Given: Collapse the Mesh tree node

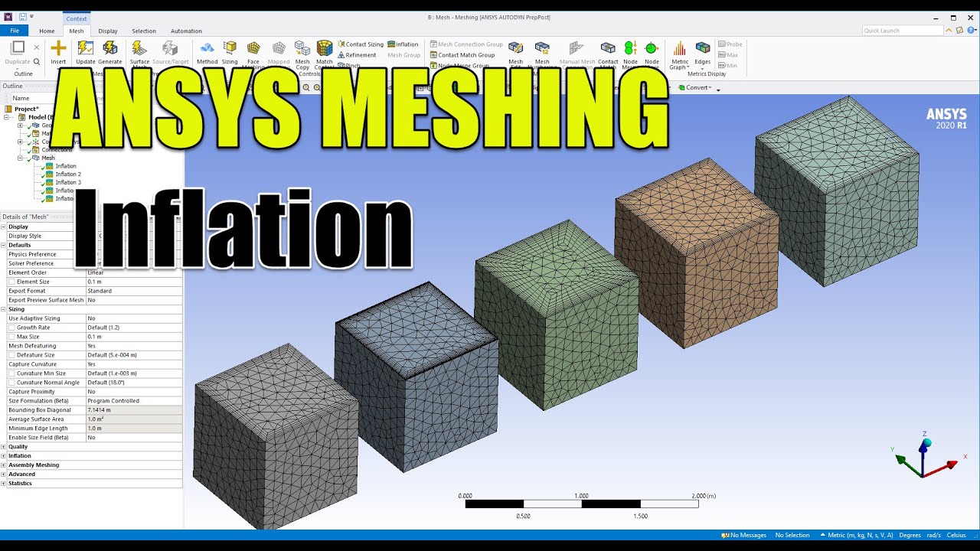Looking at the screenshot, I should (x=21, y=158).
